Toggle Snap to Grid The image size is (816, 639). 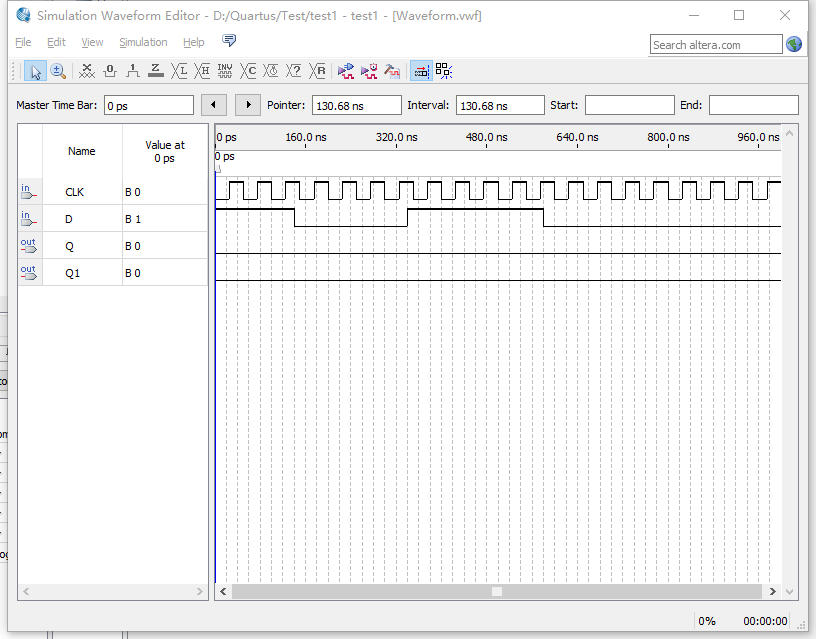[421, 71]
